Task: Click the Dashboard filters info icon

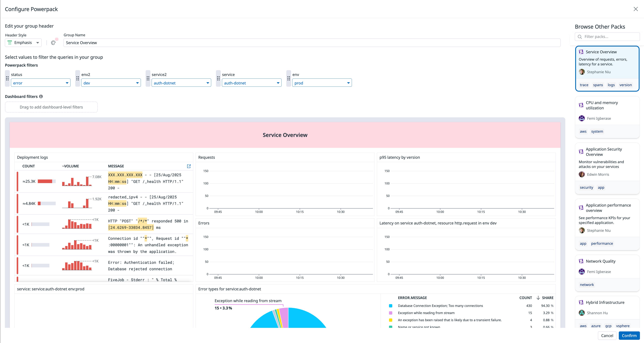Action: [x=41, y=97]
